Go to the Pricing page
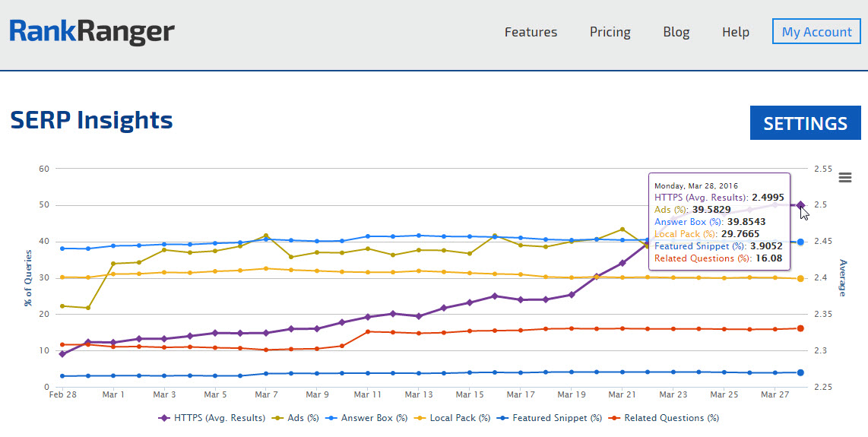The height and width of the screenshot is (437, 868). click(610, 32)
